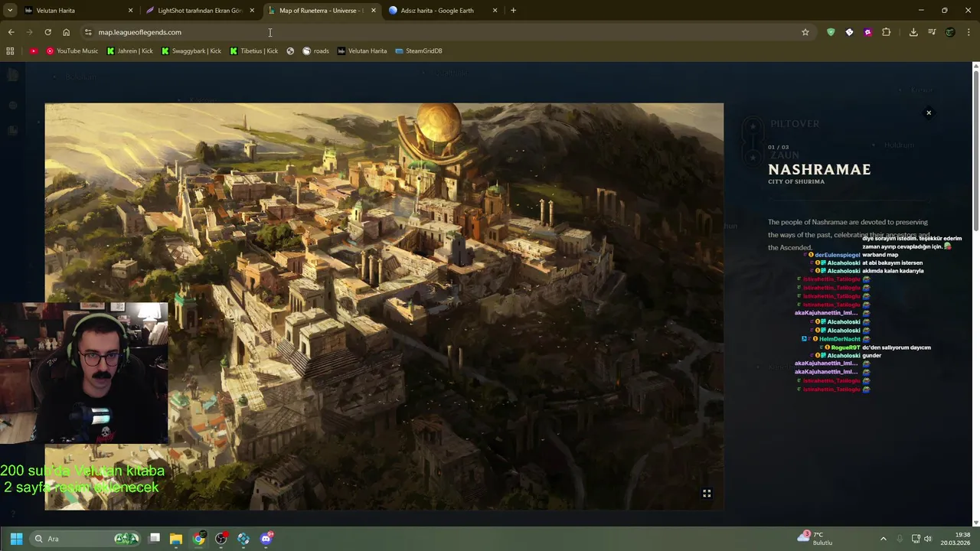Bookmark this page with the star
The image size is (980, 551).
805,32
